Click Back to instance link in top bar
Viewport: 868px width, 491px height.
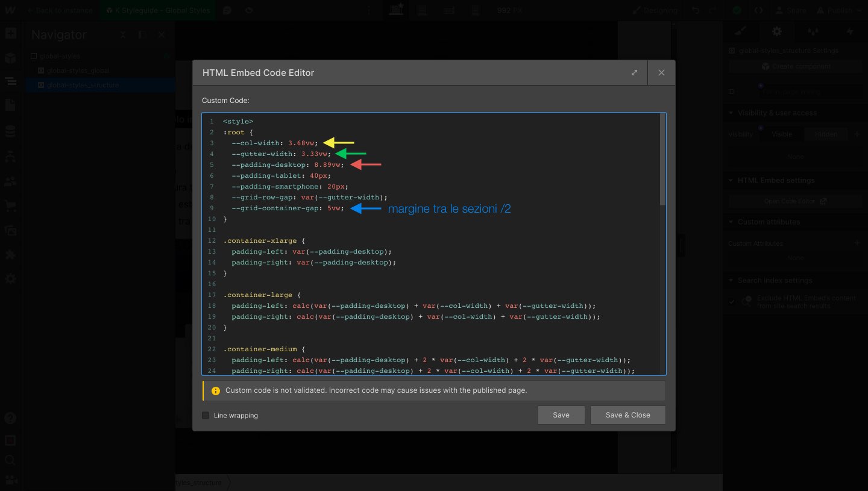coord(59,10)
